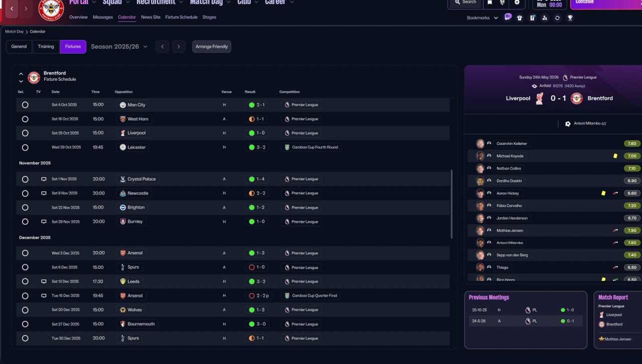The width and height of the screenshot is (642, 364).
Task: Switch to the Training calendar view
Action: click(46, 47)
